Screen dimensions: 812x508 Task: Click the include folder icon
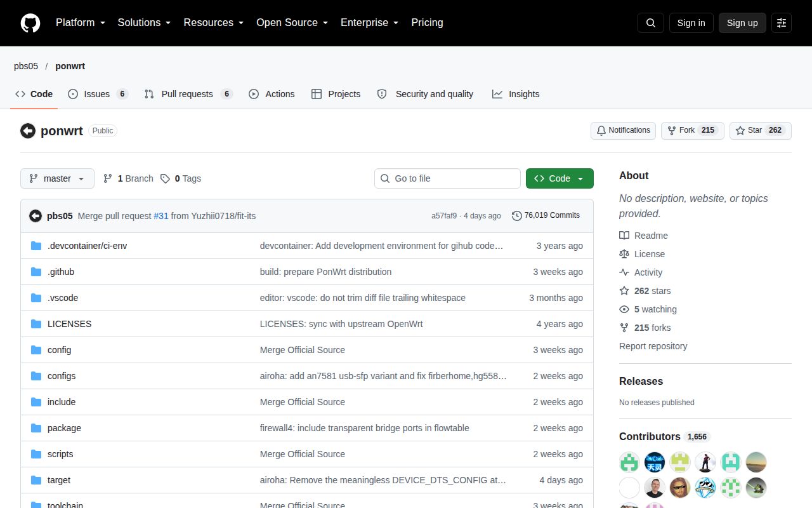coord(36,402)
